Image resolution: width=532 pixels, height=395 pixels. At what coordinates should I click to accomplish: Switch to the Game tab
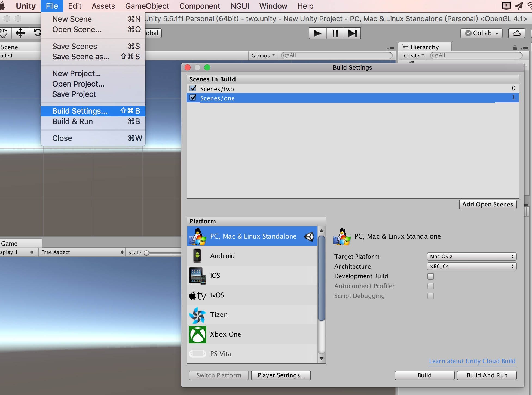click(20, 243)
